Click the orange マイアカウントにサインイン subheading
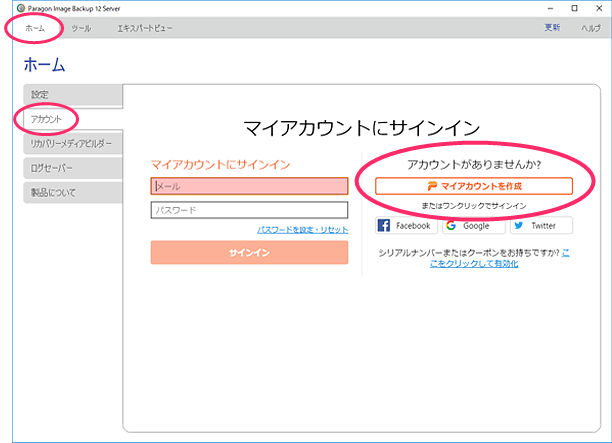The height and width of the screenshot is (443, 612). pos(221,165)
